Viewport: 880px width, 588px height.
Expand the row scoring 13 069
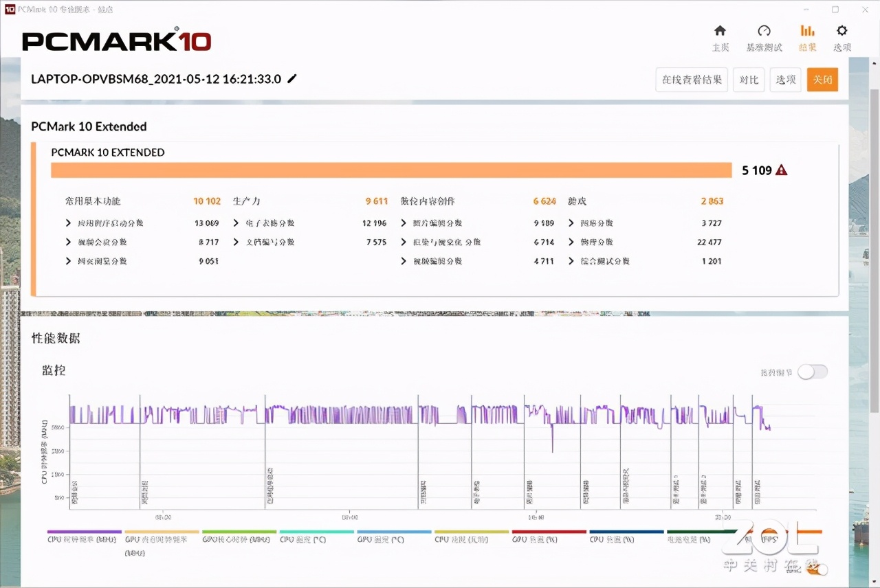[68, 223]
